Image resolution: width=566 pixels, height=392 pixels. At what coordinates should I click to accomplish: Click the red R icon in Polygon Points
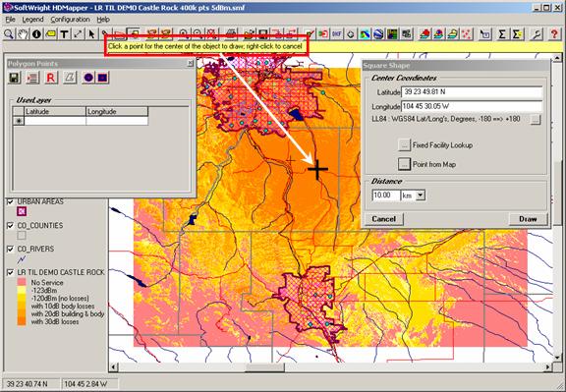pos(51,78)
